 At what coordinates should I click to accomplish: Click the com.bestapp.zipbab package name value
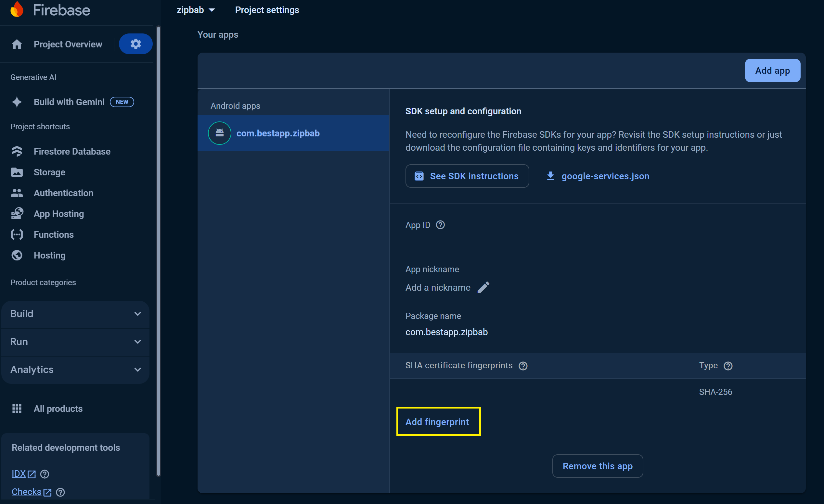pyautogui.click(x=446, y=332)
